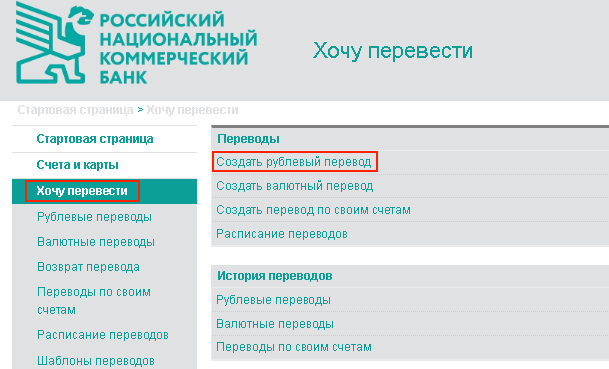Open Возврат перевода sidebar item
Image resolution: width=609 pixels, height=369 pixels.
point(88,267)
